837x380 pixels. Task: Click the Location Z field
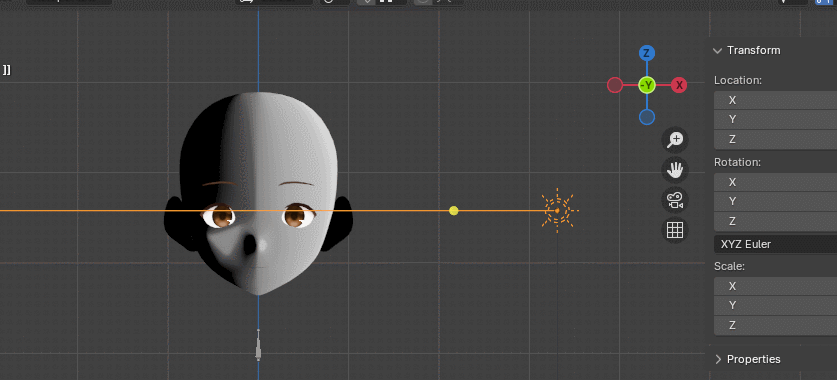click(776, 139)
